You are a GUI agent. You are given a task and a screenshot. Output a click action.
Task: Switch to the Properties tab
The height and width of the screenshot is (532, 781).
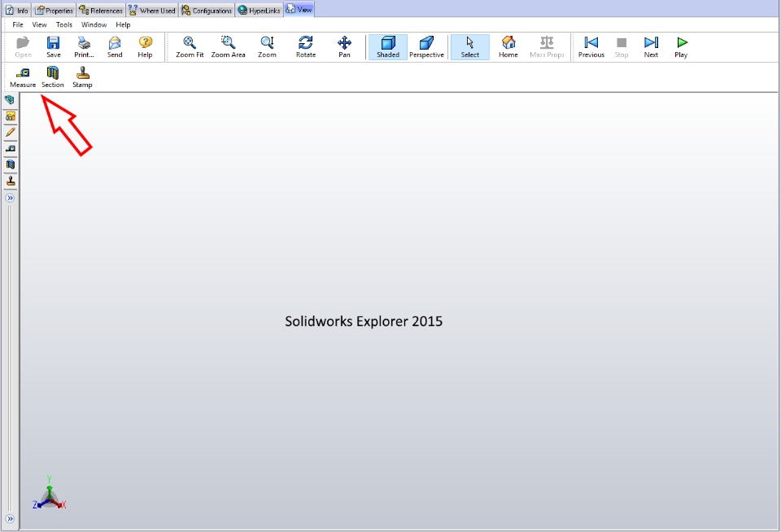tap(54, 10)
